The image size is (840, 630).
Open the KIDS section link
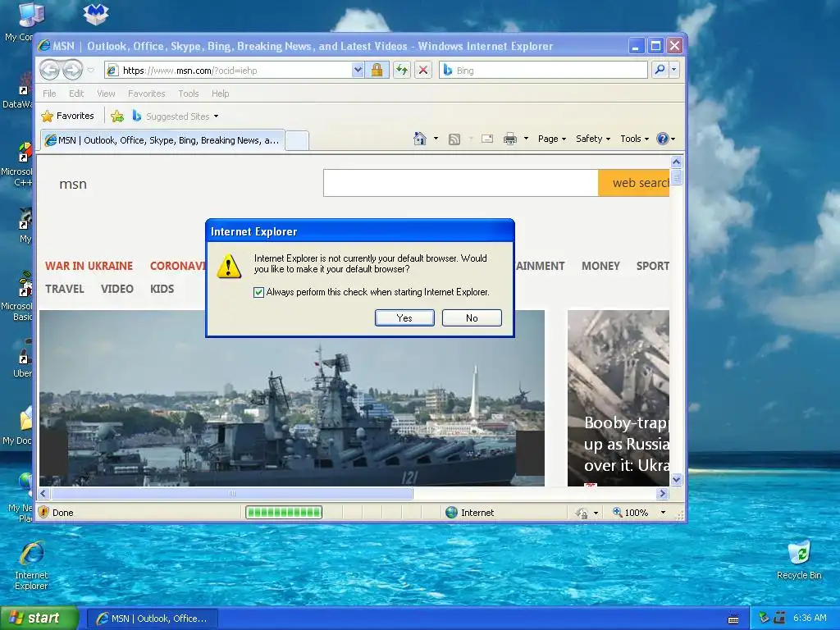point(162,289)
